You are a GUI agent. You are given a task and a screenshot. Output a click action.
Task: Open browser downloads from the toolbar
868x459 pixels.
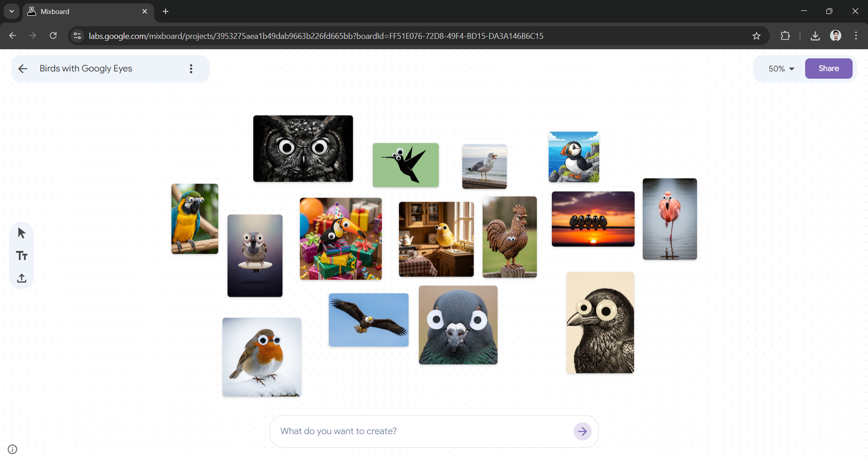[815, 36]
